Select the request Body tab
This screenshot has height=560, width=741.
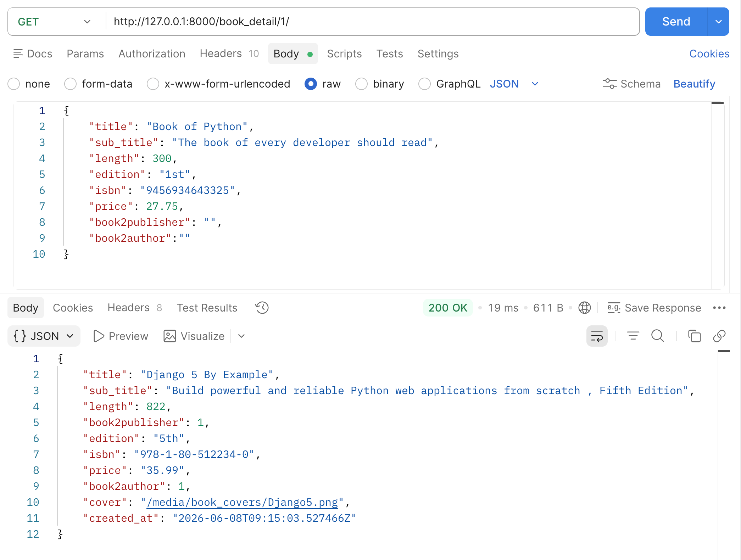(293, 54)
